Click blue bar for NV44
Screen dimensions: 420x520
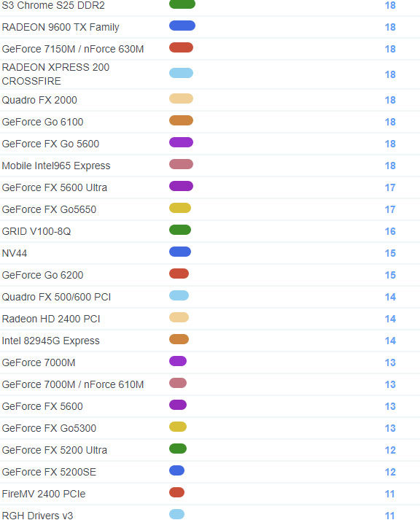point(180,252)
